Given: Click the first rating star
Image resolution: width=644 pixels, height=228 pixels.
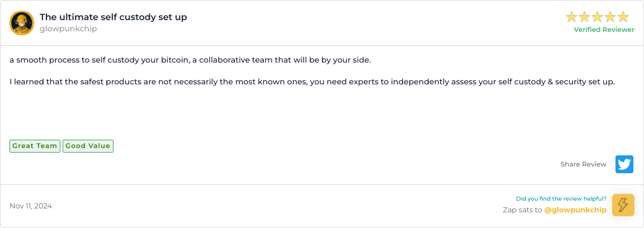Looking at the screenshot, I should click(x=572, y=17).
